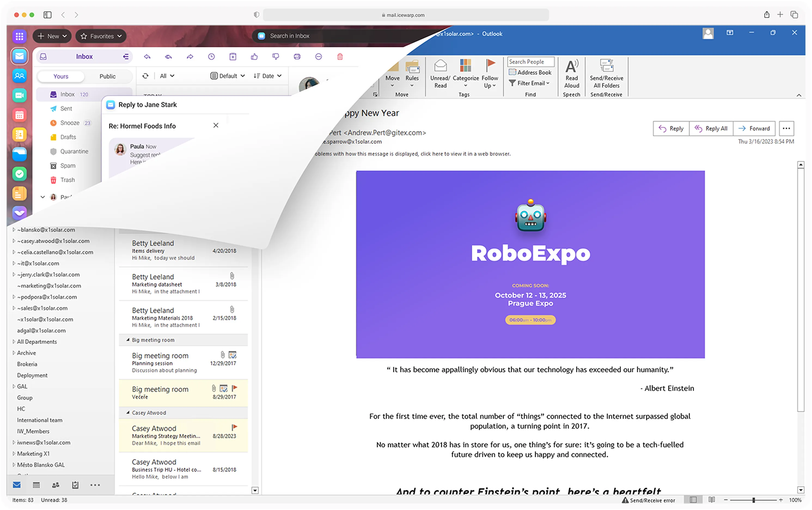Image resolution: width=812 pixels, height=510 pixels.
Task: Open the Favorites dropdown
Action: pyautogui.click(x=101, y=36)
